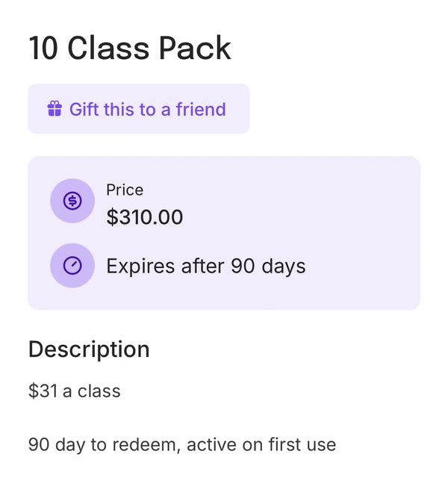Click the "10" in the pack title
This screenshot has width=448, height=489.
[44, 49]
